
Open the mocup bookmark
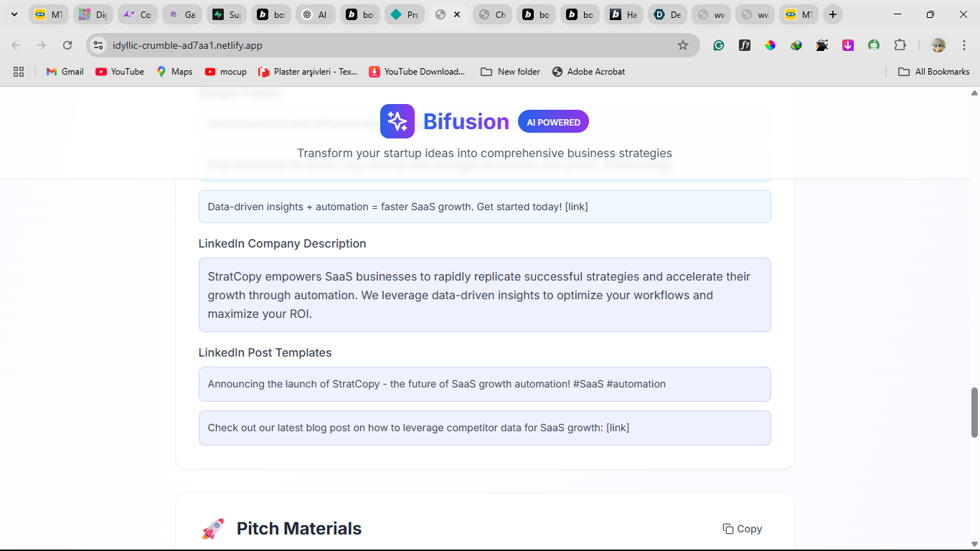[x=226, y=72]
